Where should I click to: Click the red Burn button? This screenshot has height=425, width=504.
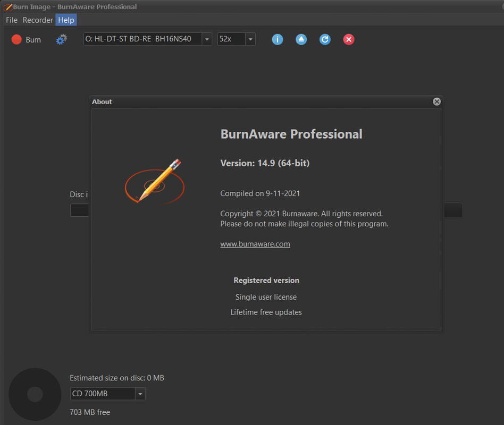[26, 39]
